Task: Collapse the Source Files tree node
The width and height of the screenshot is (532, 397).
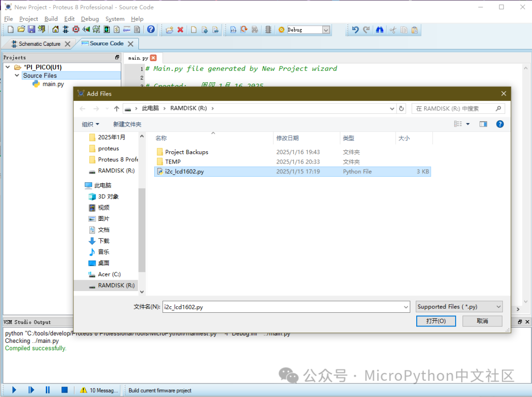Action: pos(17,75)
